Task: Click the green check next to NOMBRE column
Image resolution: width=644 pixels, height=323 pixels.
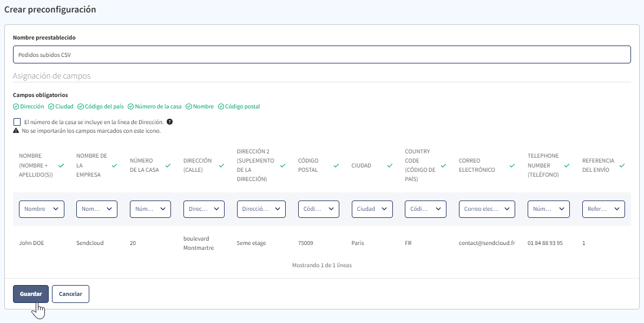Action: click(x=61, y=165)
